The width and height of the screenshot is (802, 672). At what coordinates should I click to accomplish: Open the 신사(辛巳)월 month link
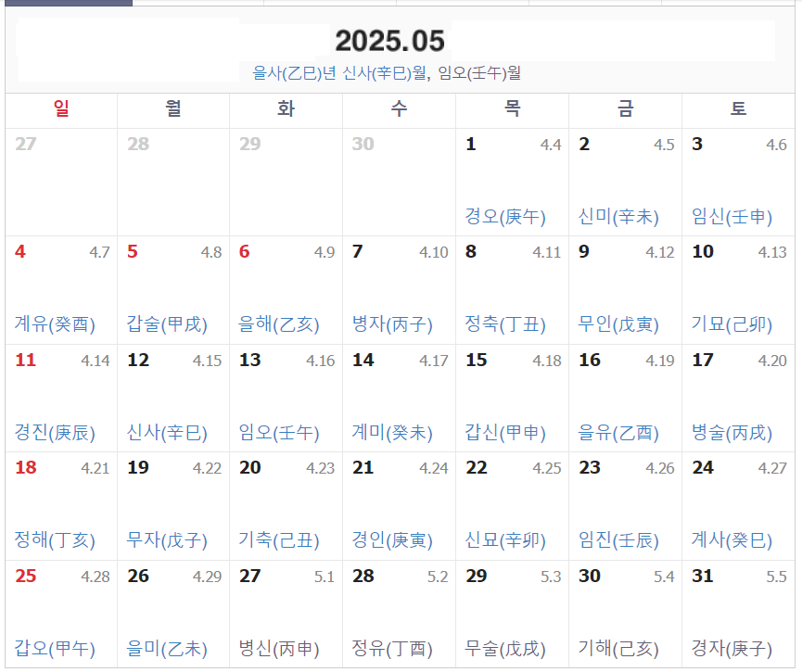[x=385, y=73]
